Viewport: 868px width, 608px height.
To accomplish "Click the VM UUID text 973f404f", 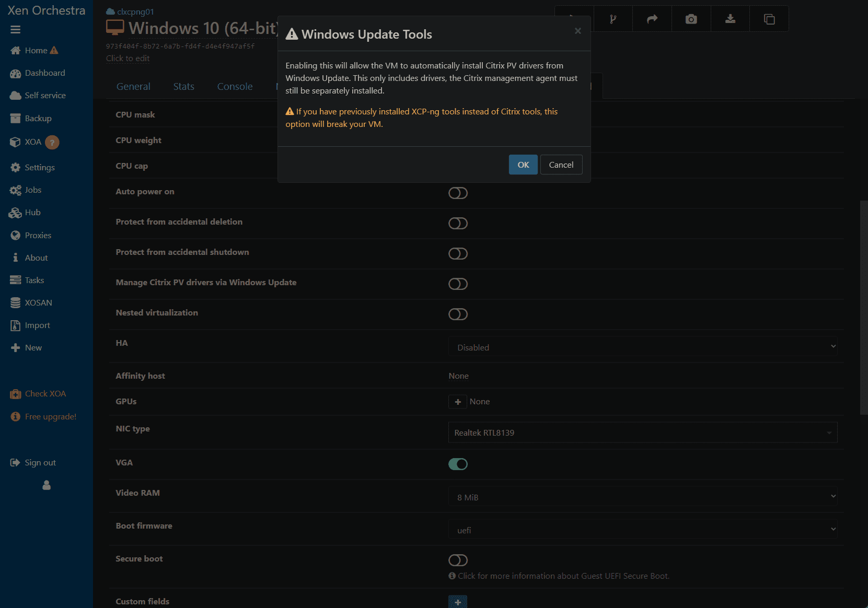I will pos(180,46).
